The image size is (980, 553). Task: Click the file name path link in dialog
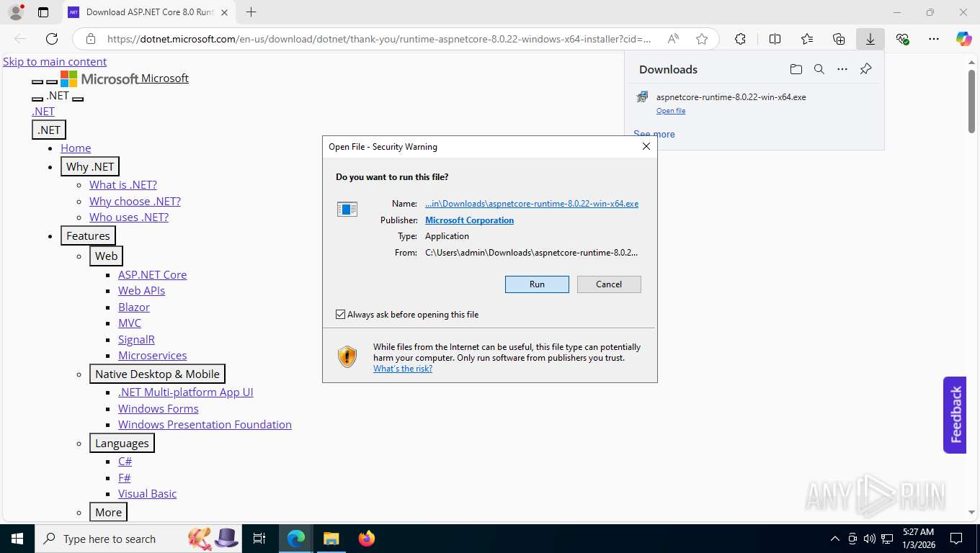pos(532,204)
